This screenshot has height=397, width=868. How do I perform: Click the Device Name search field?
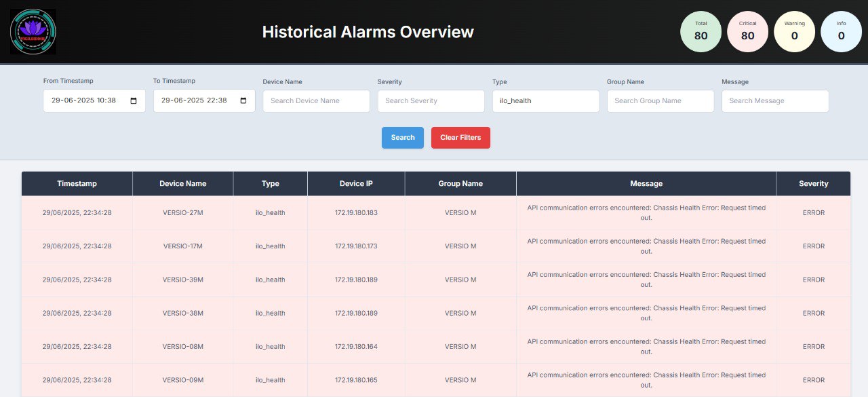tap(316, 100)
